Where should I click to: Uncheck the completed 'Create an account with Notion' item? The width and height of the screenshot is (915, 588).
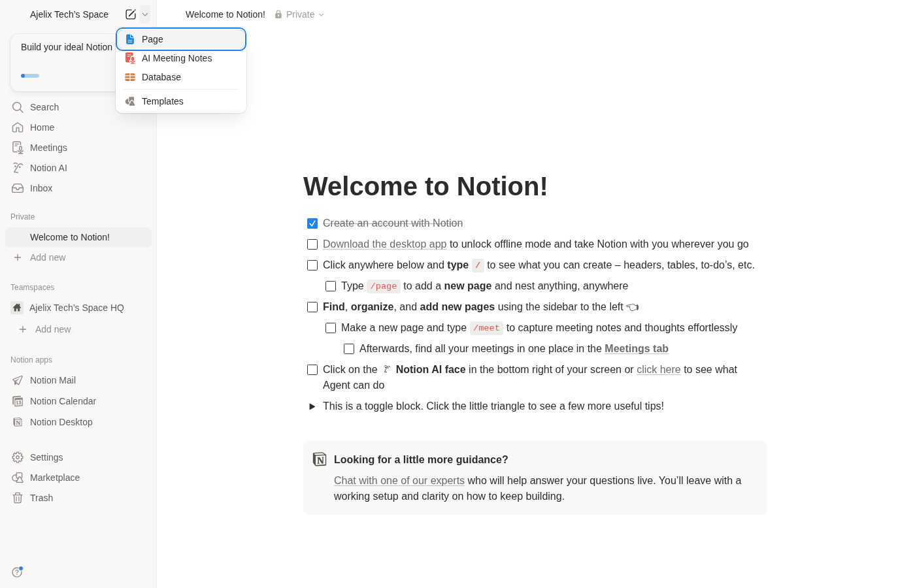click(x=312, y=223)
